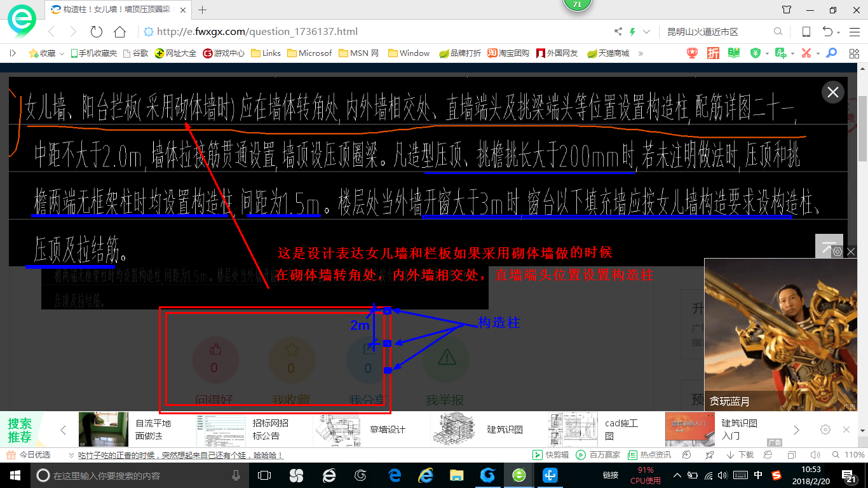
Task: Go back to previous page
Action: (x=51, y=32)
